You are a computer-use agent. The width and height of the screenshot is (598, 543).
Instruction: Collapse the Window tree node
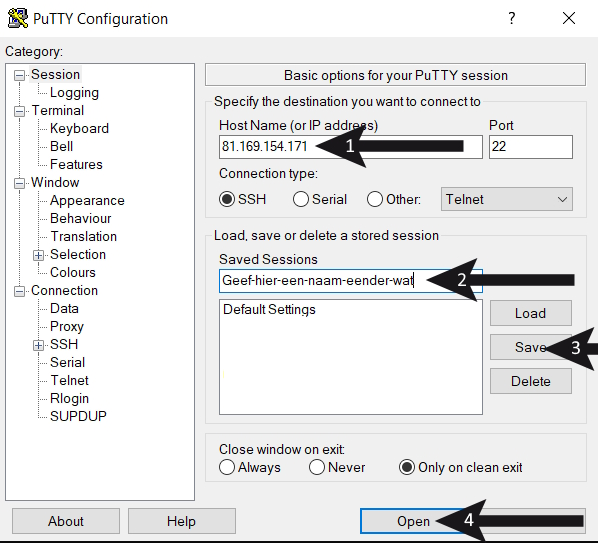[x=19, y=183]
